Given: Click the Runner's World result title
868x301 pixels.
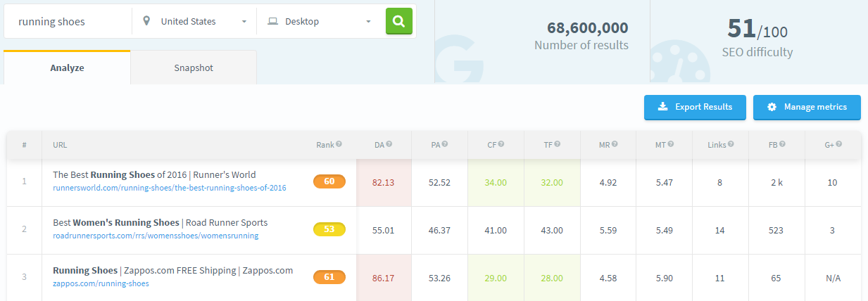Looking at the screenshot, I should tap(154, 174).
